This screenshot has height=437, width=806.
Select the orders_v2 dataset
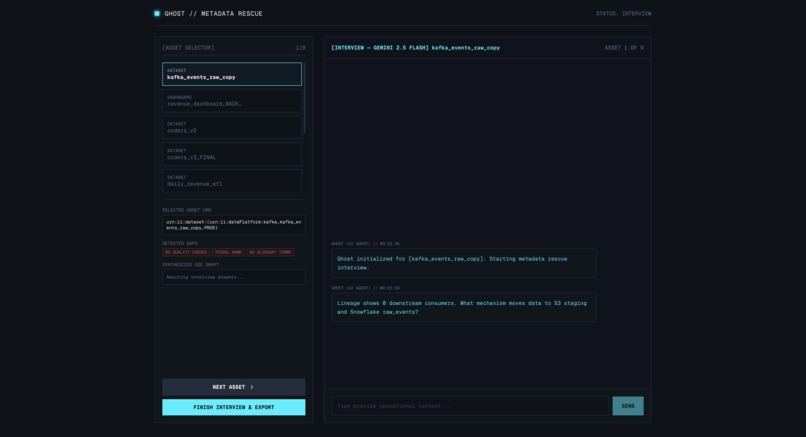coord(232,128)
